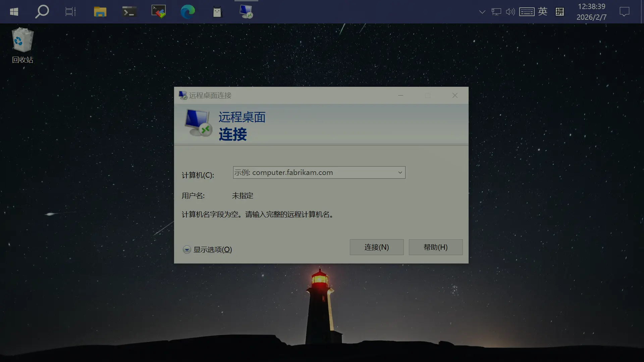
Task: Select the active Remote Desktop taskbar icon
Action: tap(246, 11)
